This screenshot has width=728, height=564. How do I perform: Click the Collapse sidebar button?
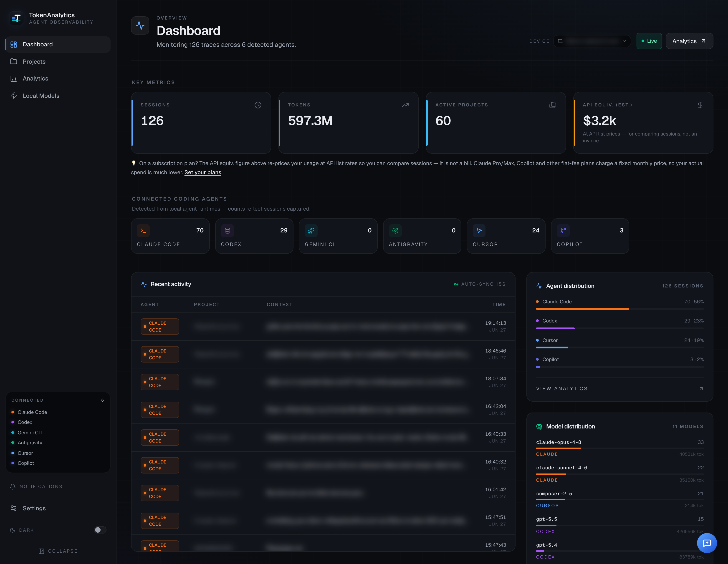[x=58, y=551]
